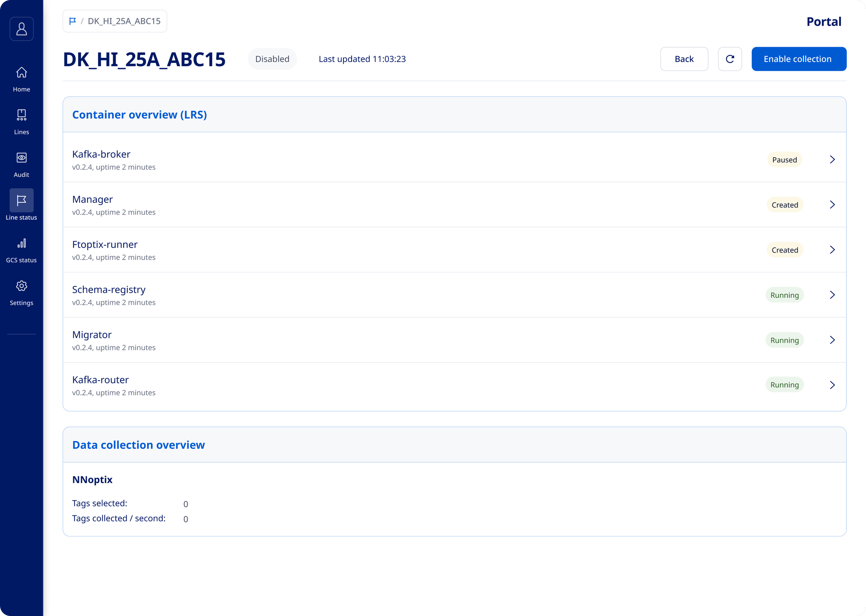Click the Data collection overview heading
Viewport: 866px width, 616px height.
click(139, 445)
